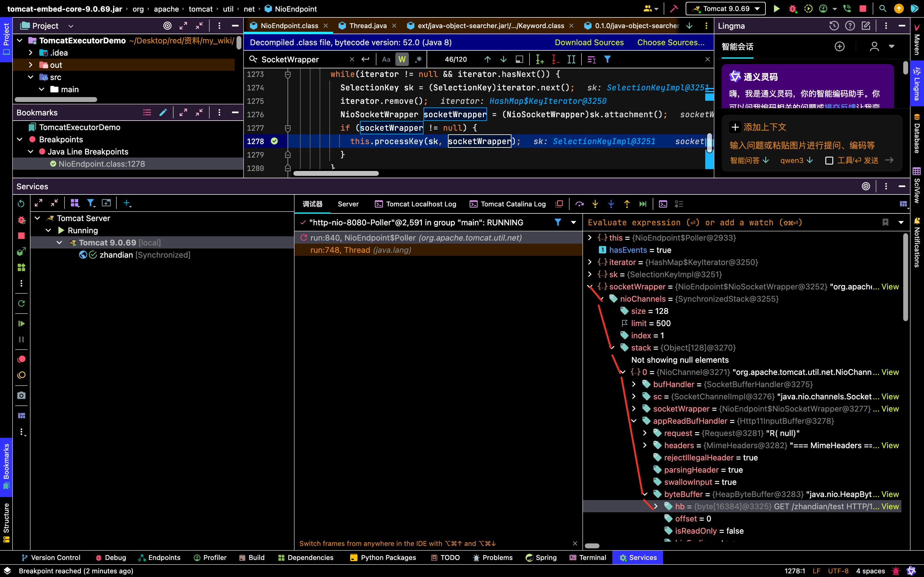Screen dimensions: 924x577
Task: Open qwen3 model selector dropdown
Action: point(796,160)
